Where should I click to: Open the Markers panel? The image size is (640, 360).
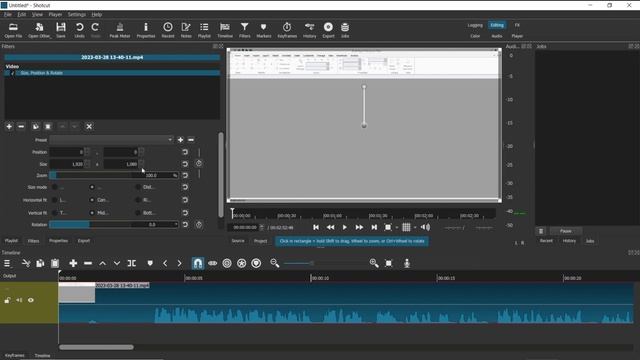(264, 30)
